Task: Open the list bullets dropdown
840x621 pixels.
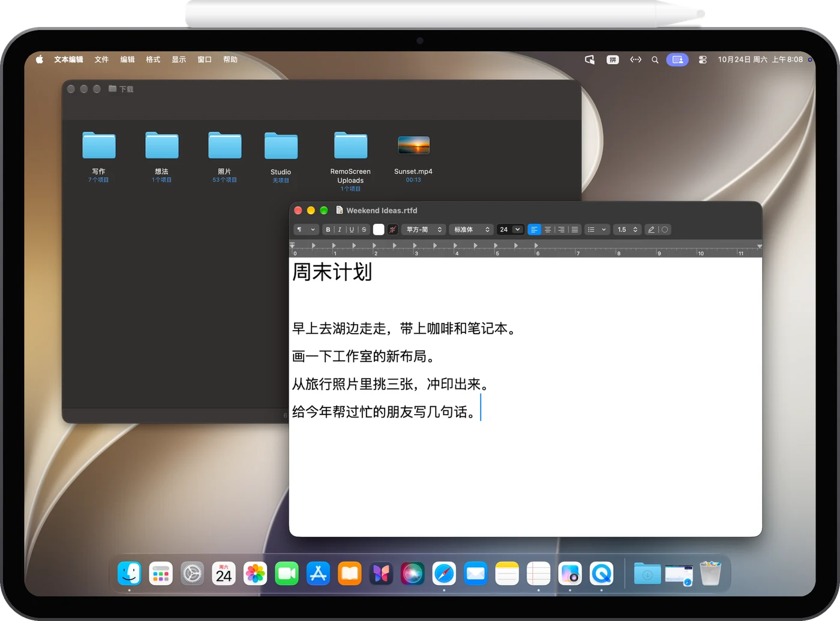Action: (x=597, y=230)
